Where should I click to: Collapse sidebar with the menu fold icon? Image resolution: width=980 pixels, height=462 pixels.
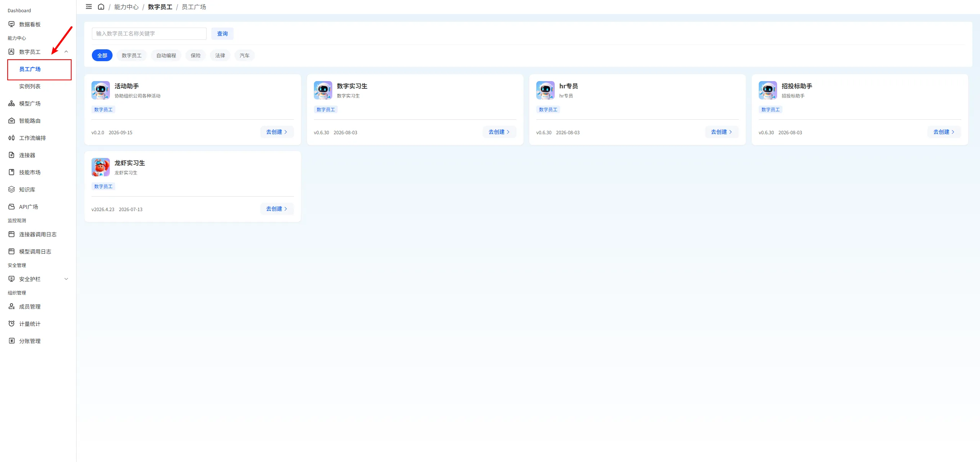point(89,7)
